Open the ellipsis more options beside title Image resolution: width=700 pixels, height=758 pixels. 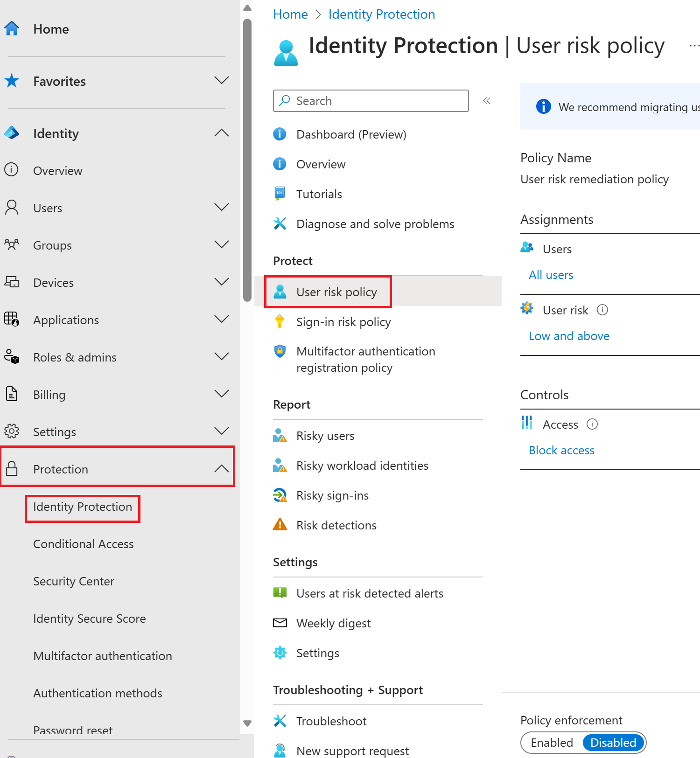(694, 46)
